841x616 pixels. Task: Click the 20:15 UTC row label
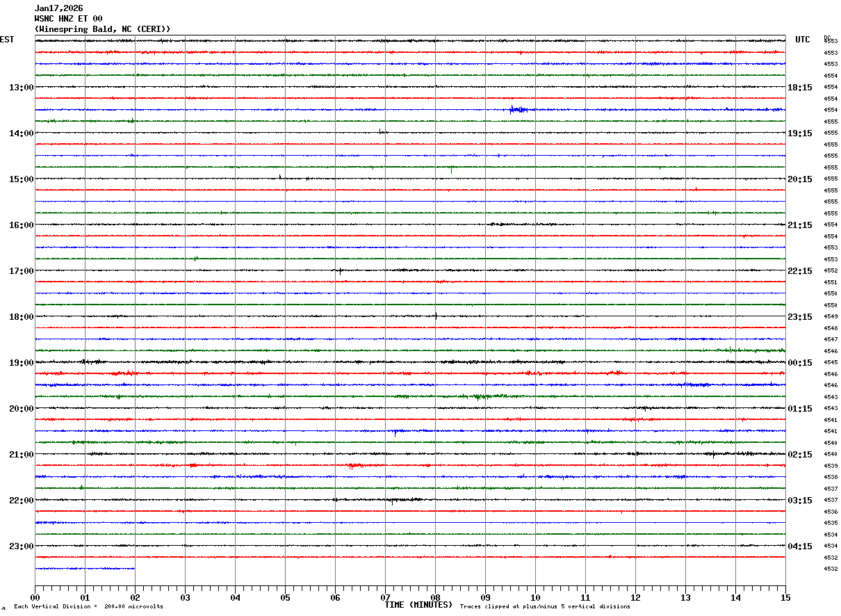[800, 179]
